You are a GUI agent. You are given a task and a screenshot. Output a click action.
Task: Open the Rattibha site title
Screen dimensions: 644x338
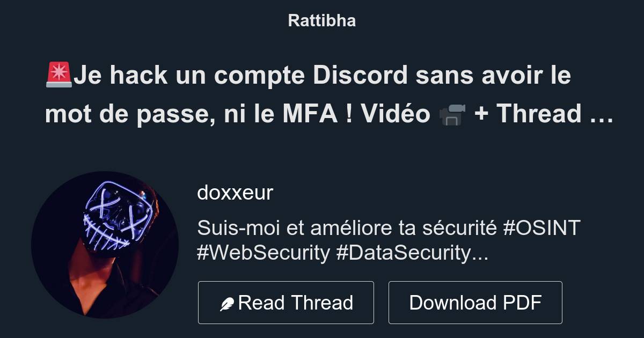coord(322,21)
